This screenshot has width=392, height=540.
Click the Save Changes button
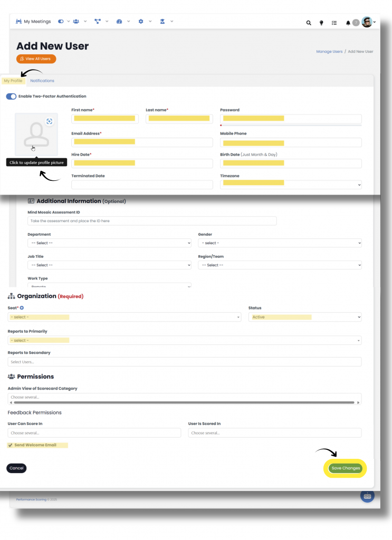click(346, 468)
